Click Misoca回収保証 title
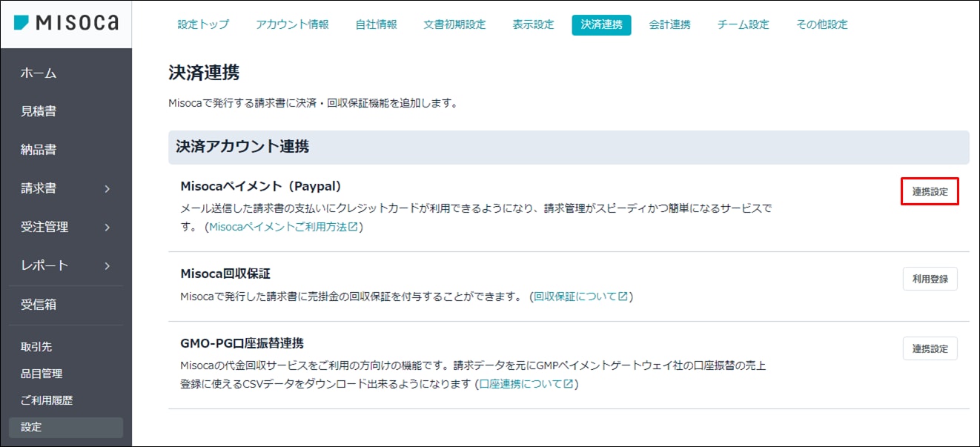 (x=225, y=274)
